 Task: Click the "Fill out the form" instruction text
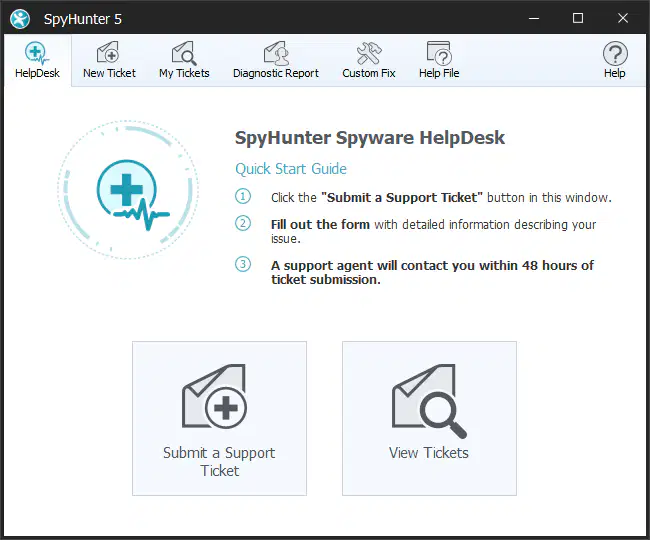pos(320,224)
